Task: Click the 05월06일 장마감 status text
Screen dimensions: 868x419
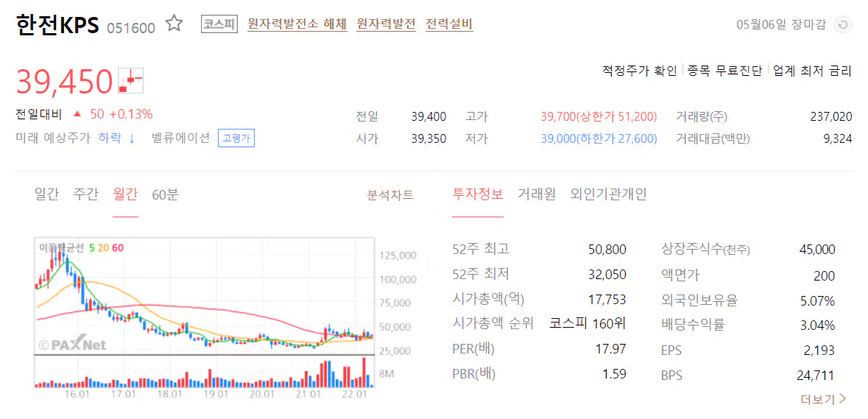Action: pos(781,24)
